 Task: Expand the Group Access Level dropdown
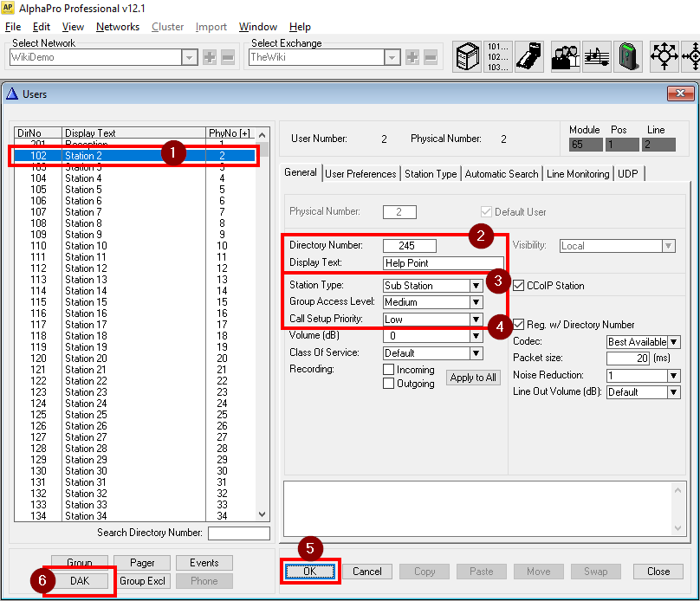[476, 302]
